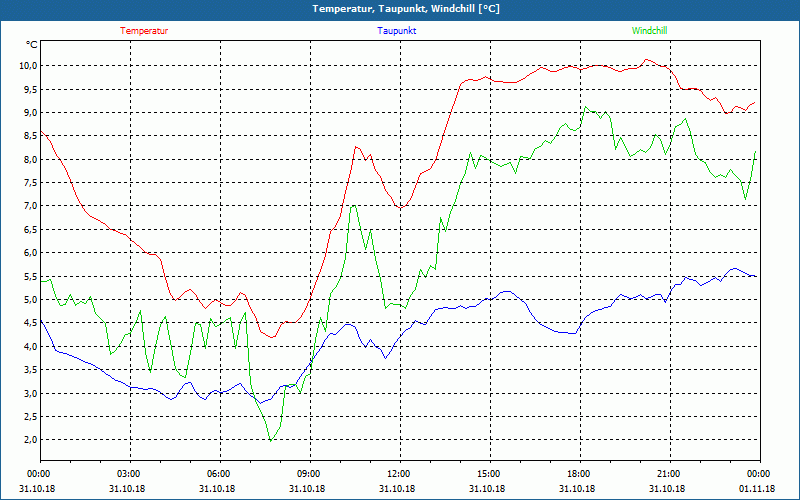Click the 8,0 y-axis value

coord(30,159)
